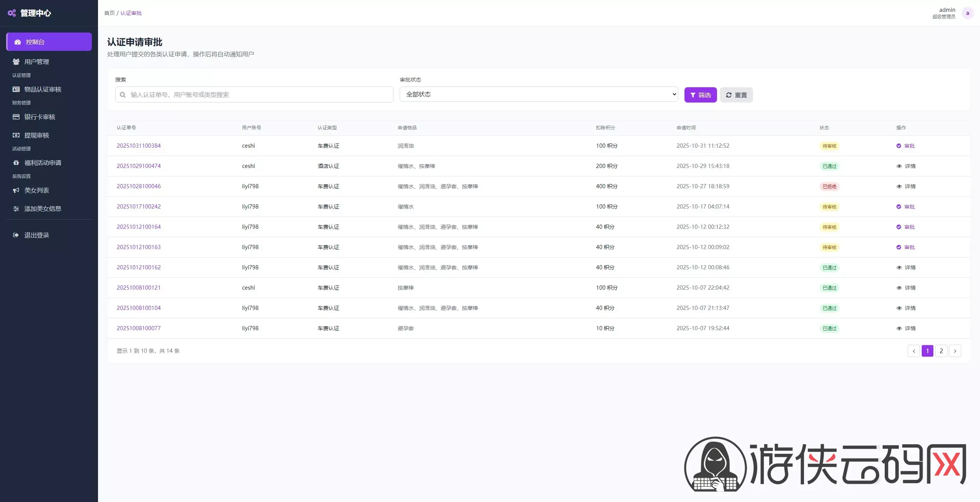Viewport: 980px width, 502px height.
Task: Click the 首页 breadcrumb link
Action: tap(109, 13)
